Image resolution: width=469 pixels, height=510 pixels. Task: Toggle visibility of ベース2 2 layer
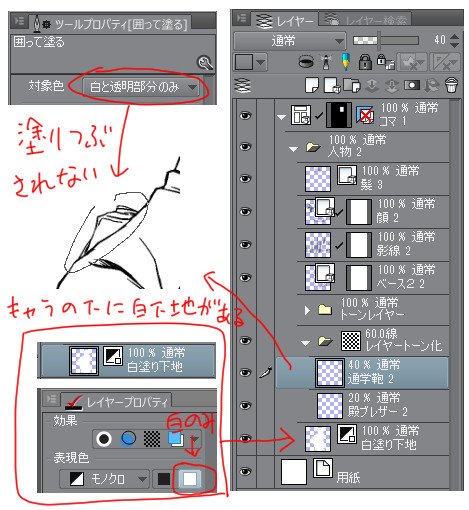pyautogui.click(x=245, y=277)
